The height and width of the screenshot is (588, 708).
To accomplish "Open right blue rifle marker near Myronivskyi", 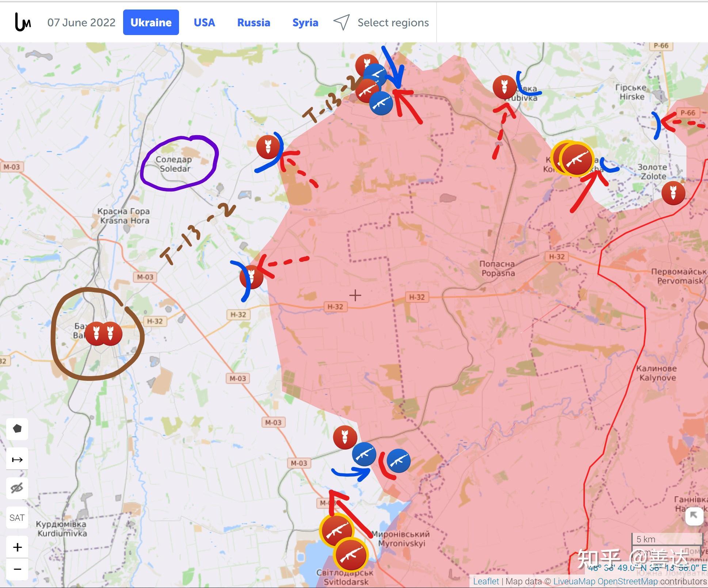I will click(399, 461).
